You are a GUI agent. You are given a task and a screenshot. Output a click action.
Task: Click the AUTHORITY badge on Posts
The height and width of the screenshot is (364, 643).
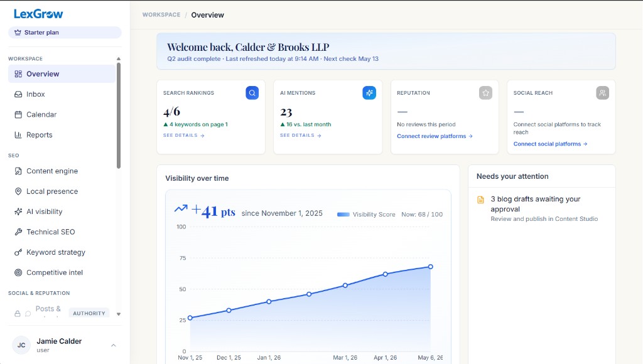(x=89, y=313)
